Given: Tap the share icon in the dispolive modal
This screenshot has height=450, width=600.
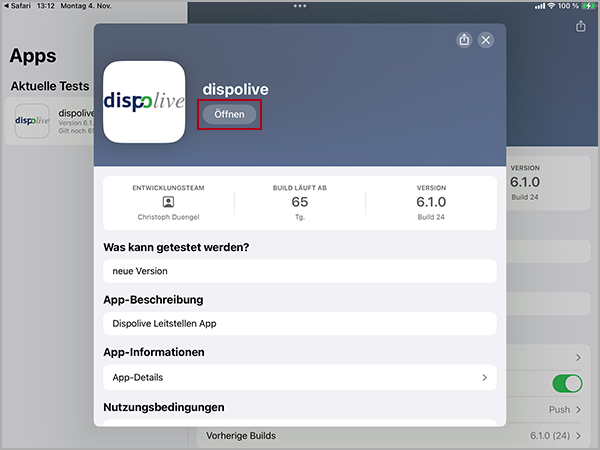Looking at the screenshot, I should point(464,40).
